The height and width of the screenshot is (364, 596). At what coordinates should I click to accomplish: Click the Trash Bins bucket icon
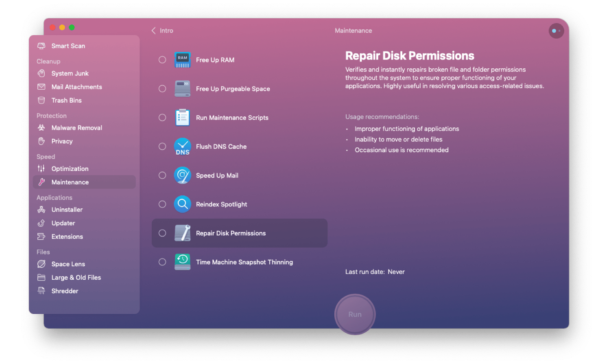[x=41, y=100]
